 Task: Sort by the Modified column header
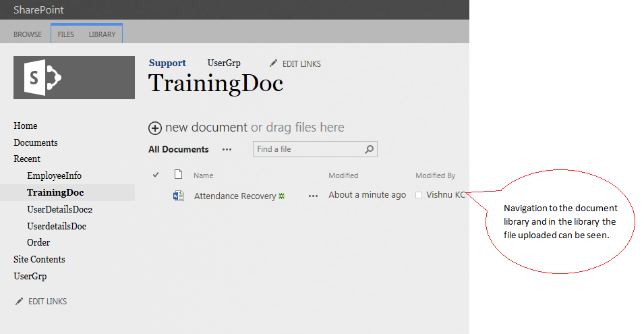point(343,175)
